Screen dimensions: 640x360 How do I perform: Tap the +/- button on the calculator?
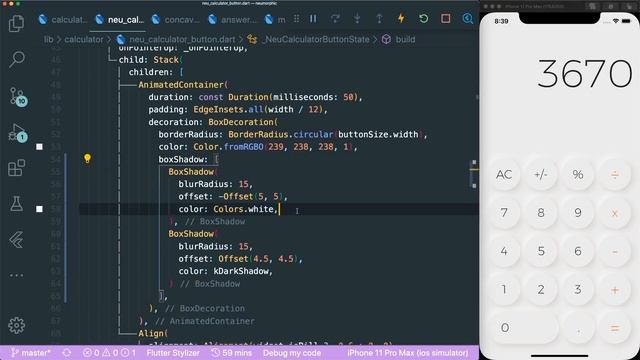point(541,175)
